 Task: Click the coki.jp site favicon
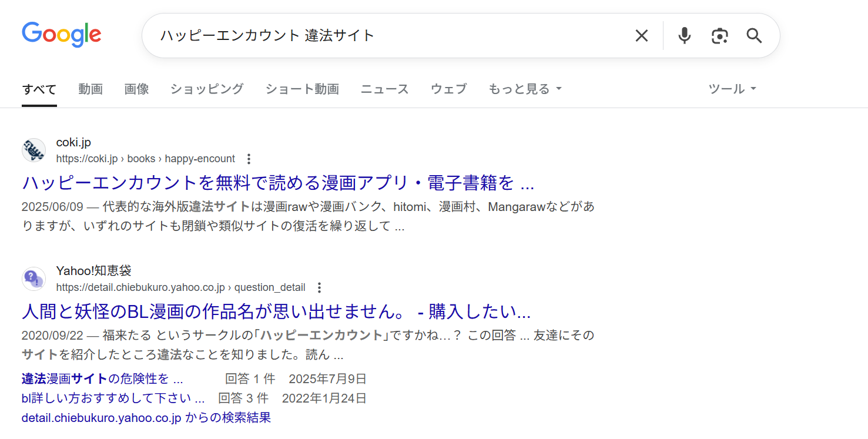tap(33, 150)
